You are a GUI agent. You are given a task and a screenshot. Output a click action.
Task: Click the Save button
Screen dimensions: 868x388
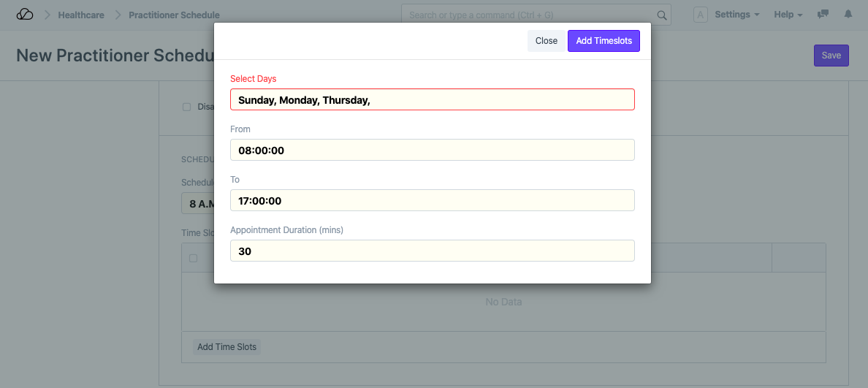(831, 56)
